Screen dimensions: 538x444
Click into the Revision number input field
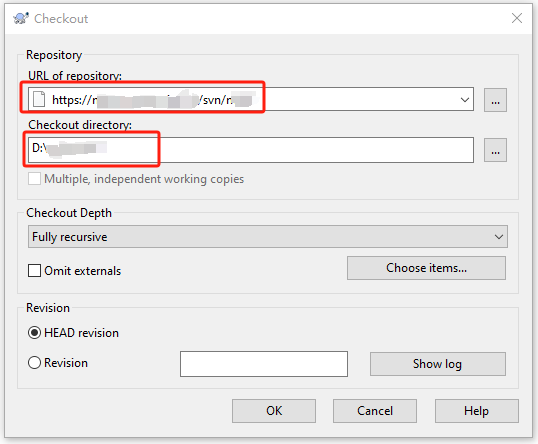click(264, 364)
